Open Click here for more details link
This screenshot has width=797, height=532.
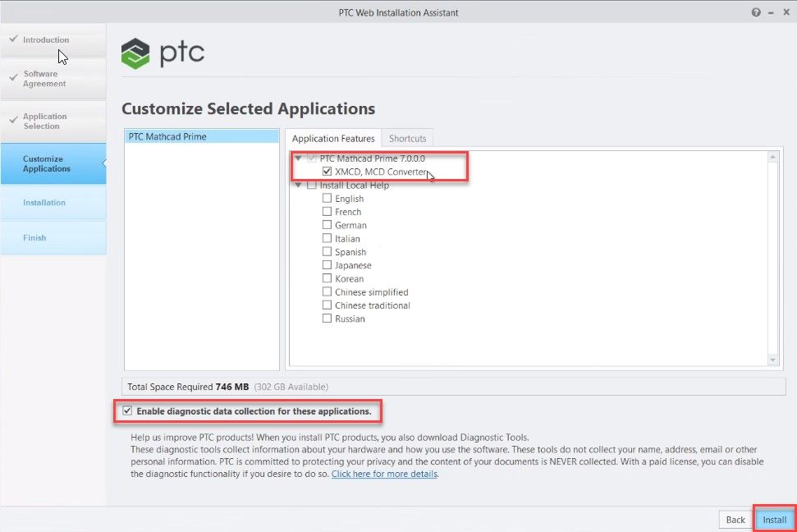pyautogui.click(x=384, y=474)
